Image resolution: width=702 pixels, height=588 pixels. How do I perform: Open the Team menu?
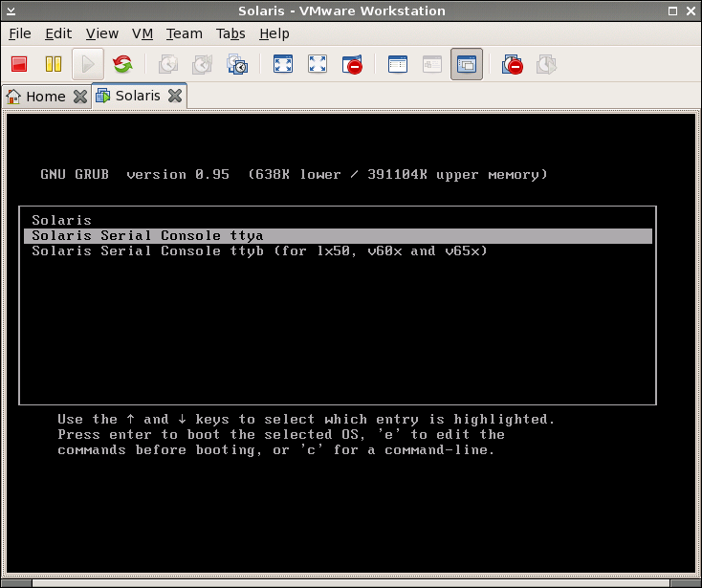click(x=184, y=33)
